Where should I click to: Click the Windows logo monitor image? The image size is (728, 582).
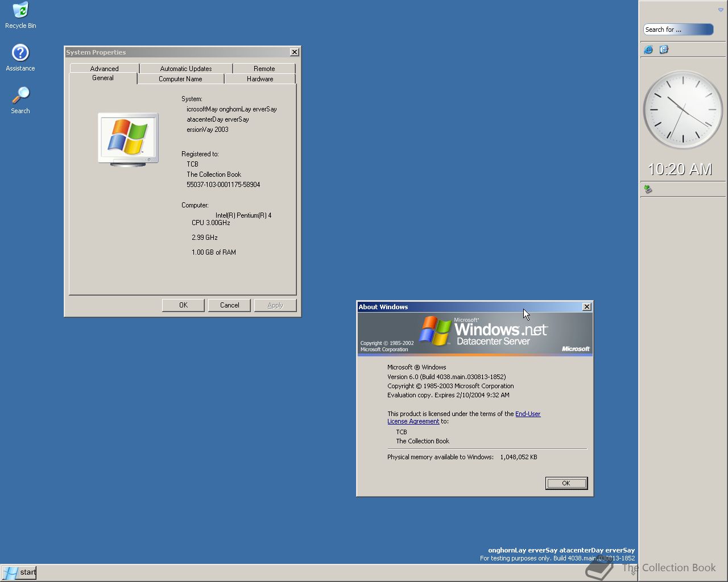128,139
